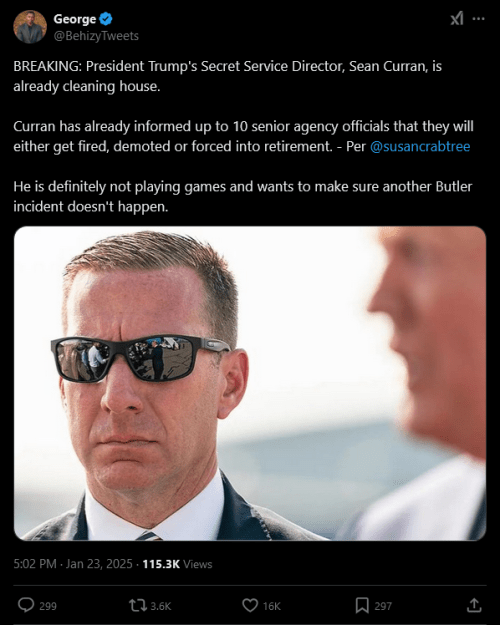Click the share upload icon

pos(474,605)
